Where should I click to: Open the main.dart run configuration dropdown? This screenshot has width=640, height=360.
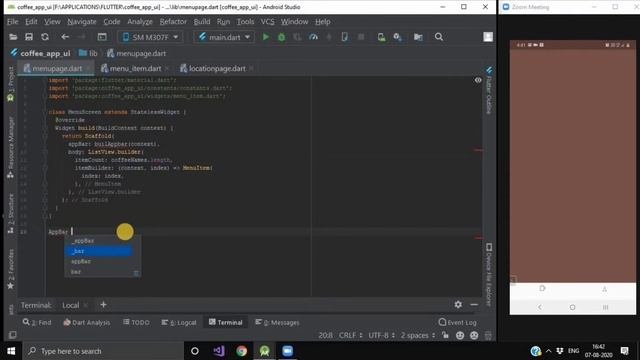[224, 37]
